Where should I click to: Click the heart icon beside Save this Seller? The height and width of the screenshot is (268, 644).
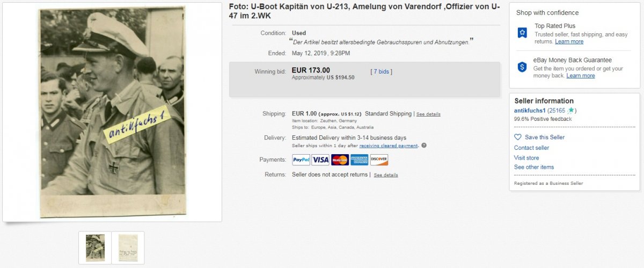pos(518,137)
